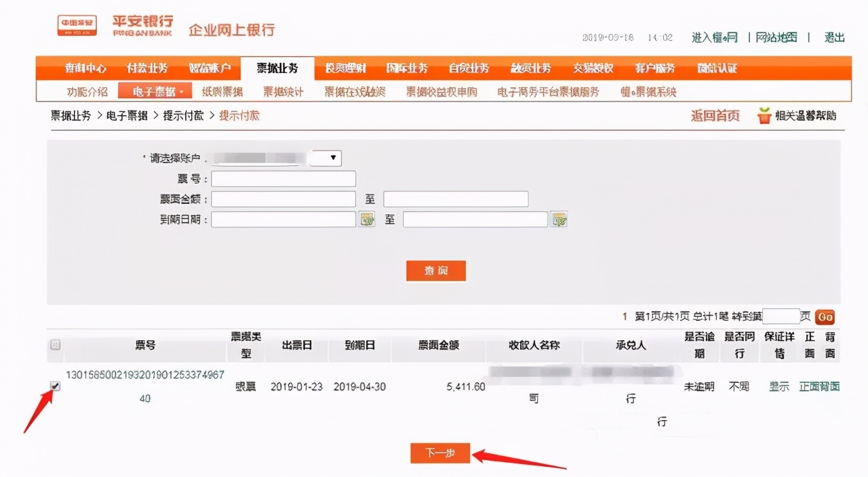Click the Go page-jump button
The image size is (868, 477).
tap(825, 317)
